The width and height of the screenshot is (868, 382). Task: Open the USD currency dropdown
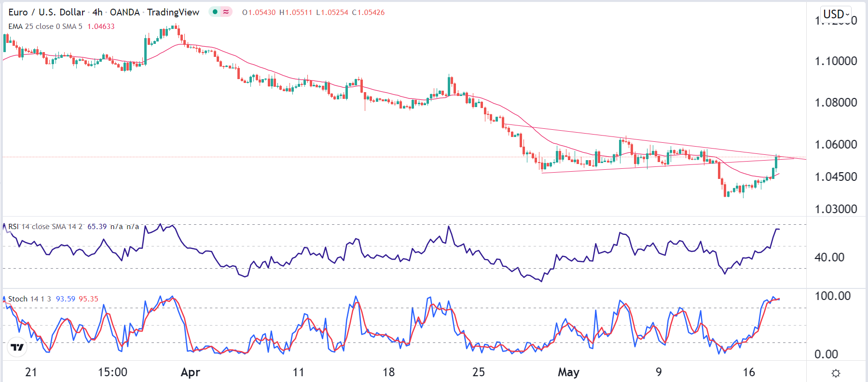[836, 14]
